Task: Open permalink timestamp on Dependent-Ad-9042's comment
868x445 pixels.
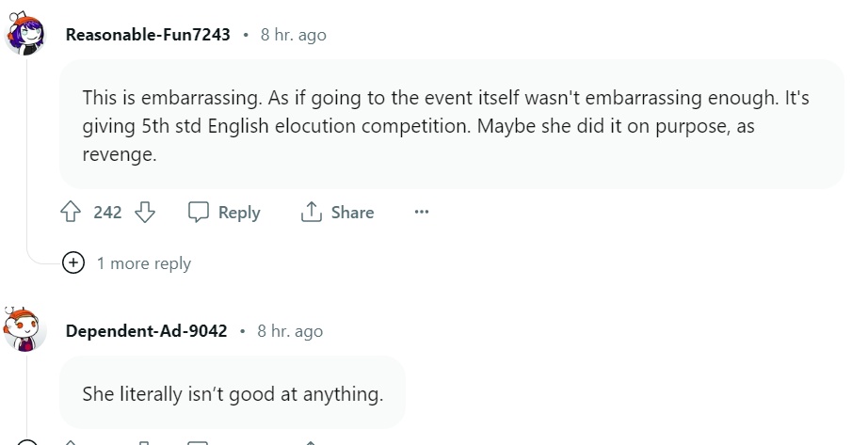Action: pyautogui.click(x=290, y=331)
